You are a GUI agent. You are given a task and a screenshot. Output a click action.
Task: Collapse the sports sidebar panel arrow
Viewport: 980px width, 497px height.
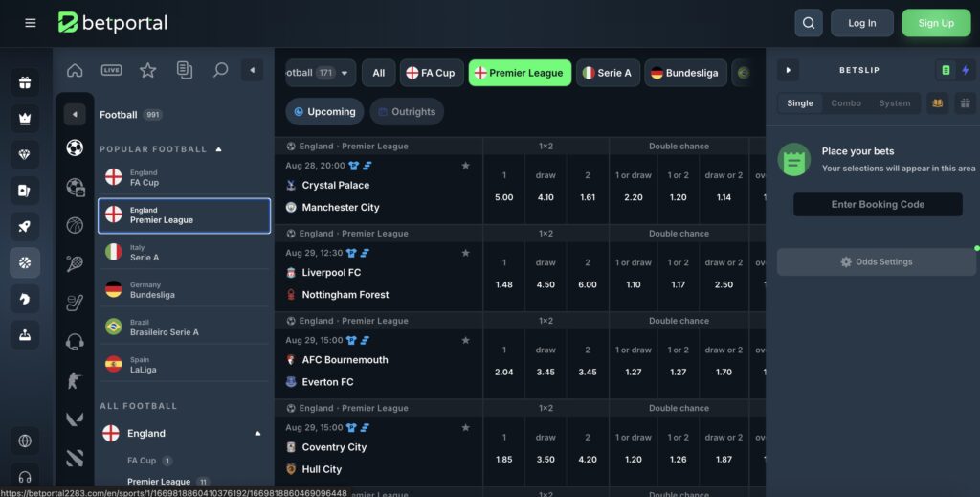252,70
